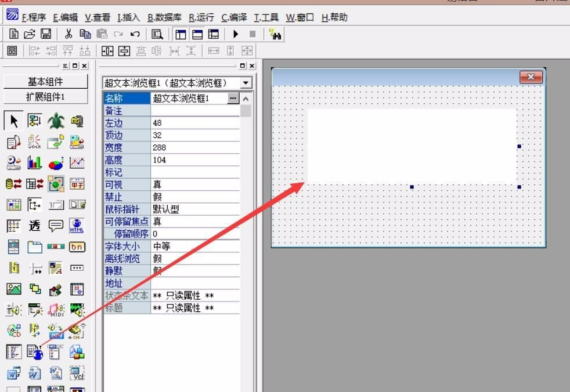The image size is (570, 392).
Task: Open the 鼠标指针 默认型 value list
Action: [x=195, y=209]
